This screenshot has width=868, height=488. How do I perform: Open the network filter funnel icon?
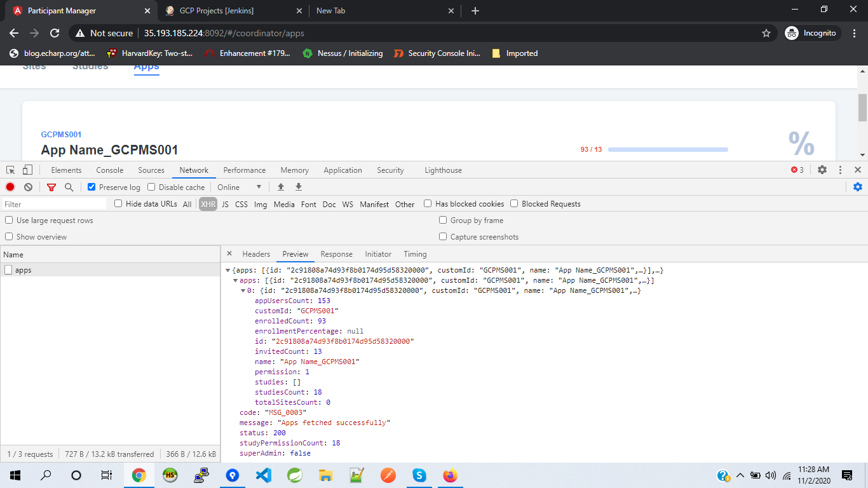51,187
